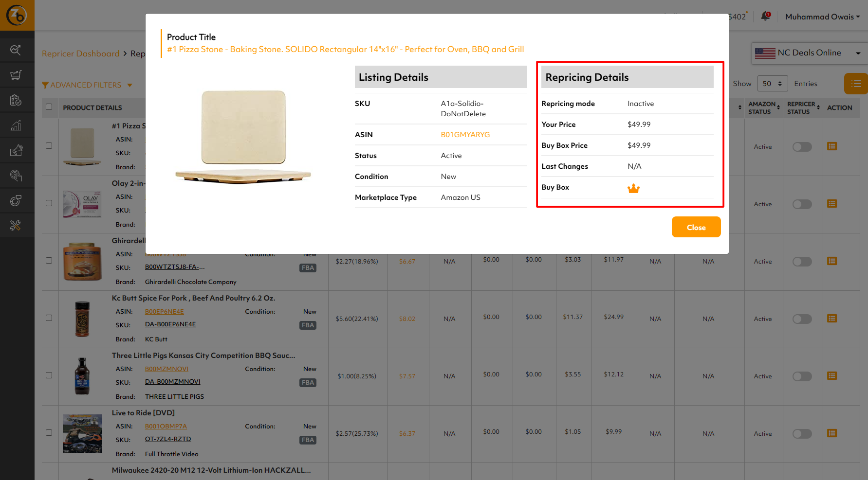Screen dimensions: 868x480
Task: Check the select-all checkbox in table header
Action: pos(49,107)
